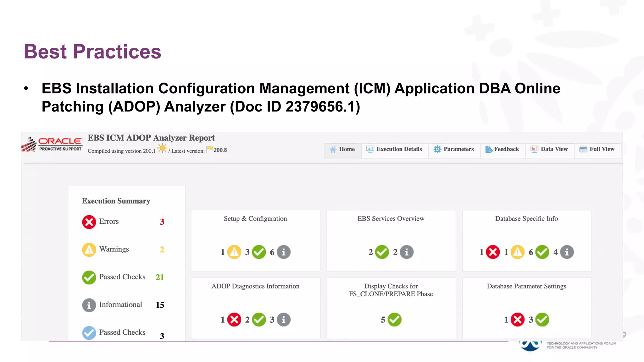Image resolution: width=644 pixels, height=362 pixels.
Task: Click info icon in Database Specific Info card
Action: pos(567,252)
